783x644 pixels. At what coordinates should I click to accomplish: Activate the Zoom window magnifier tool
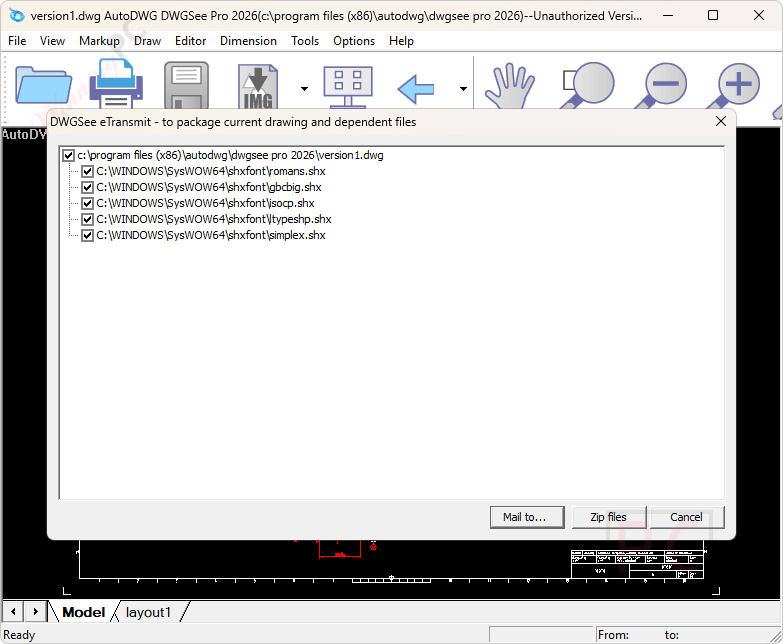tap(587, 85)
